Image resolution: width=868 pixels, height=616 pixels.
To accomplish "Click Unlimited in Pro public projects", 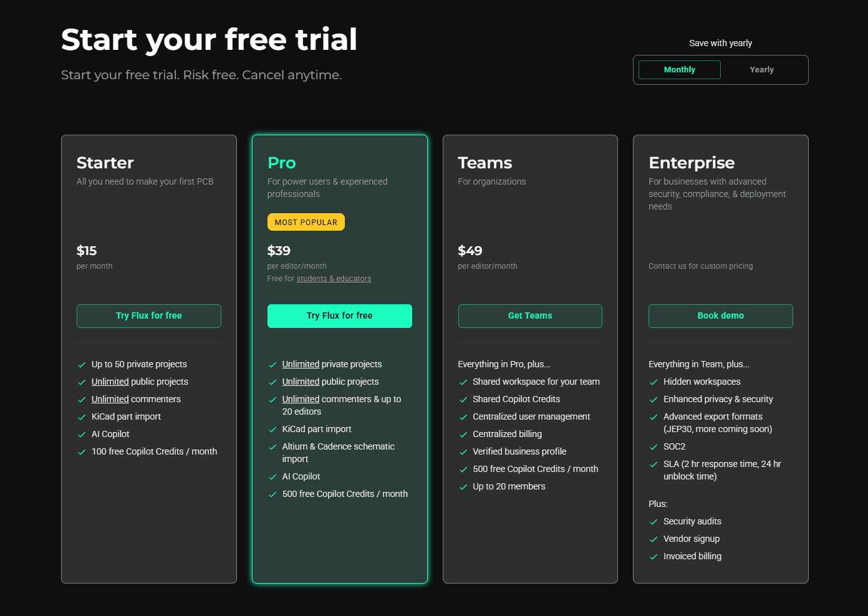I will [301, 382].
